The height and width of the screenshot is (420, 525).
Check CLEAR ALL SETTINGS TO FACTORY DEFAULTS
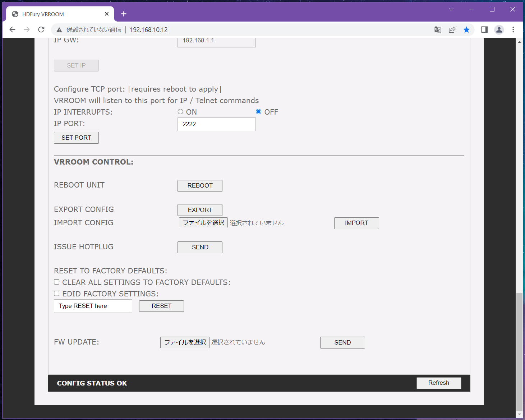pos(57,282)
